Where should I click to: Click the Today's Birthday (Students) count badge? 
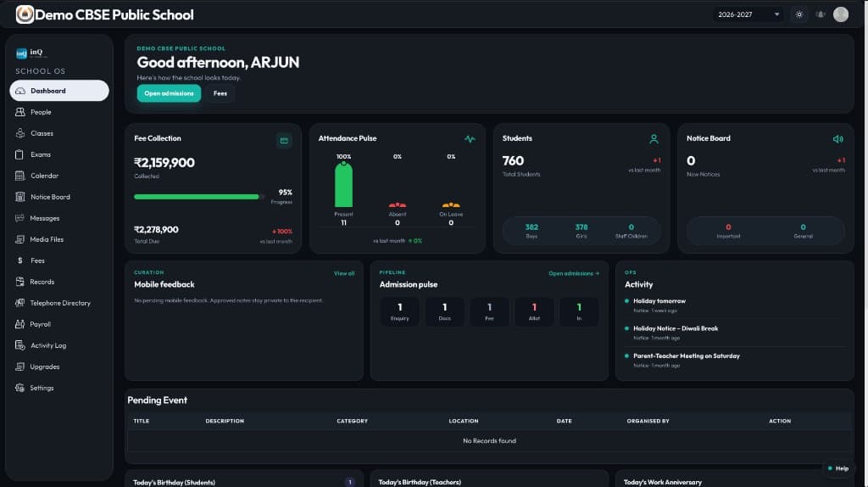click(350, 483)
